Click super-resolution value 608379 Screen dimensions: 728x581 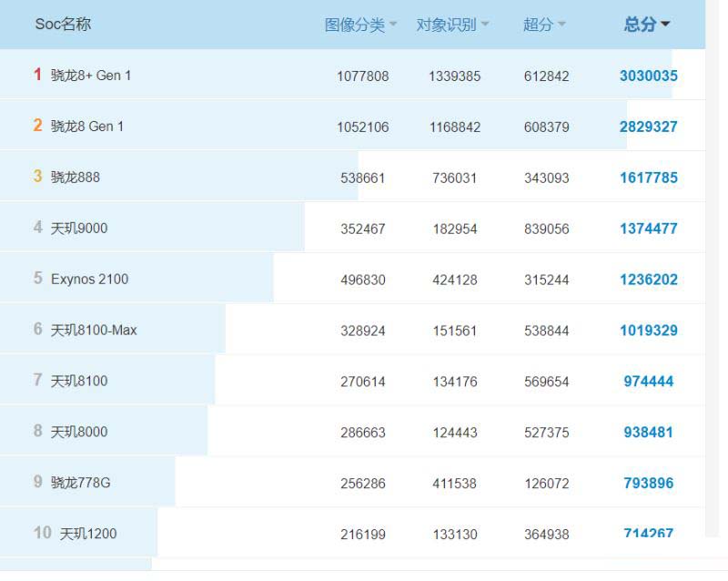click(x=547, y=127)
